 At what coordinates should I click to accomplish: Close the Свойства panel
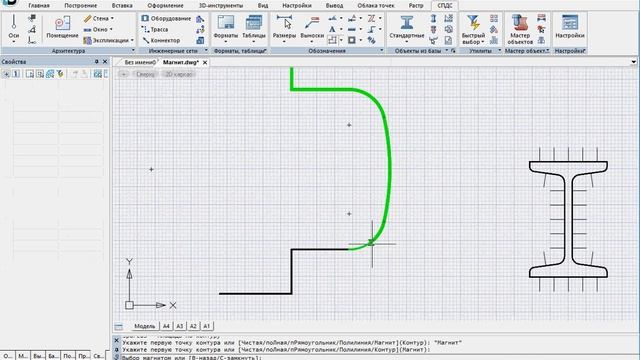coord(105,62)
